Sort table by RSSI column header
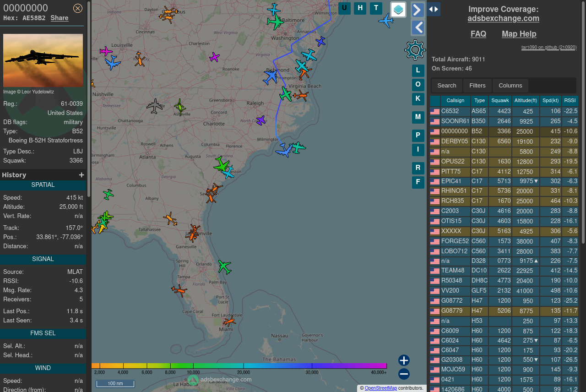 pyautogui.click(x=570, y=101)
